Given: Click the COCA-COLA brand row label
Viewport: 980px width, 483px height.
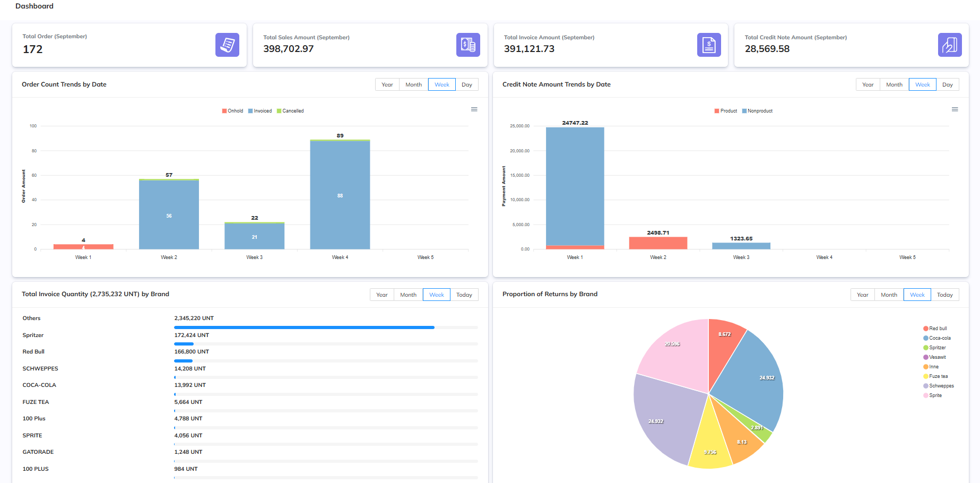Looking at the screenshot, I should pos(39,385).
